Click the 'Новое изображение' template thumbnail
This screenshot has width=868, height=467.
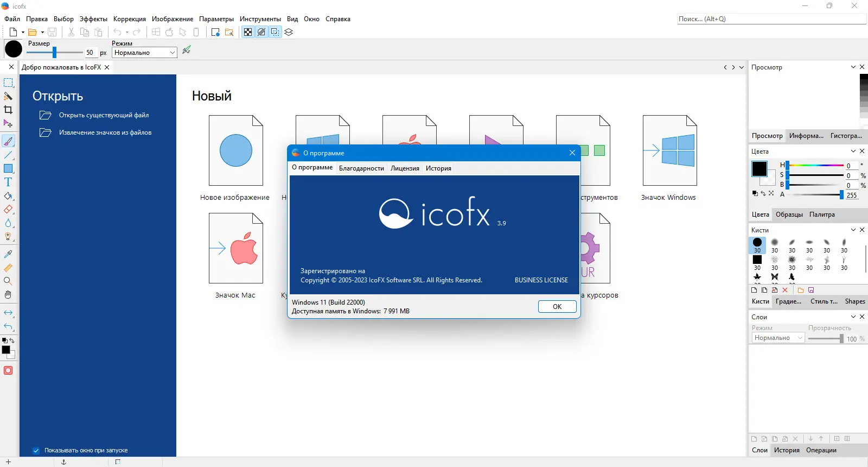(235, 150)
